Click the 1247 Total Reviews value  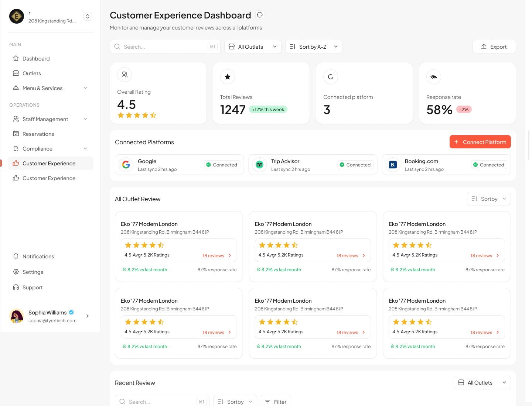click(x=233, y=110)
